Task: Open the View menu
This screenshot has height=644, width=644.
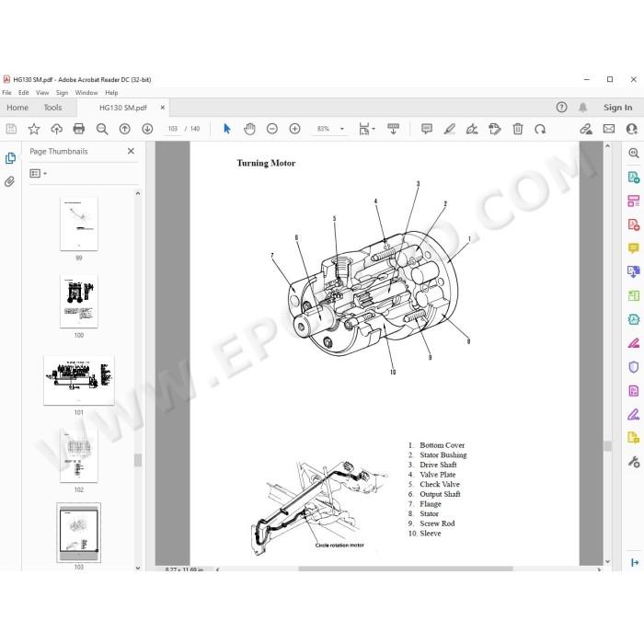Action: click(42, 92)
